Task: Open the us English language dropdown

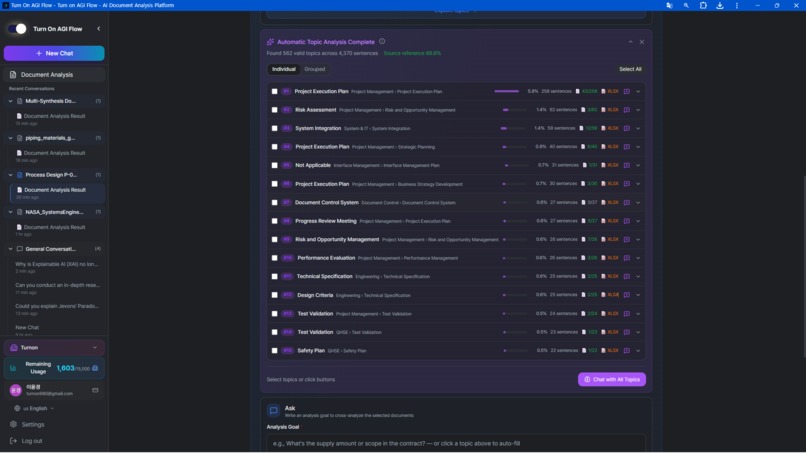Action: click(x=35, y=408)
